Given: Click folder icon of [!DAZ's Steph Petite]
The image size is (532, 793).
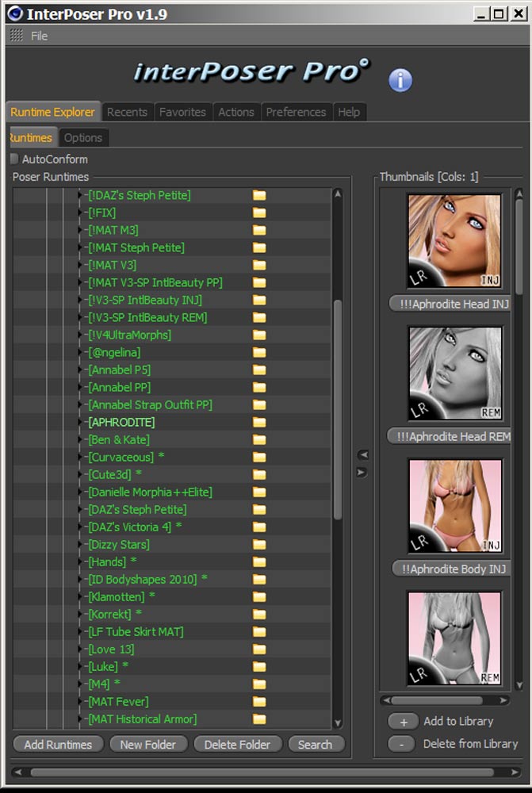Looking at the screenshot, I should [x=259, y=195].
